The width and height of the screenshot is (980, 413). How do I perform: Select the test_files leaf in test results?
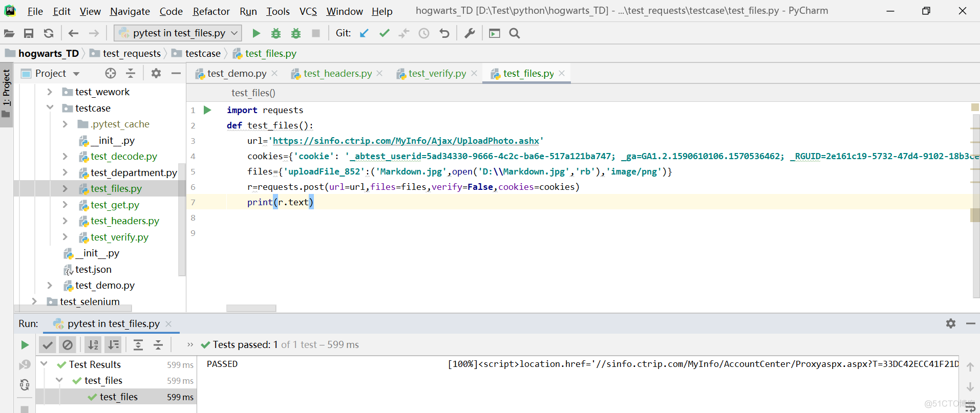(119, 397)
